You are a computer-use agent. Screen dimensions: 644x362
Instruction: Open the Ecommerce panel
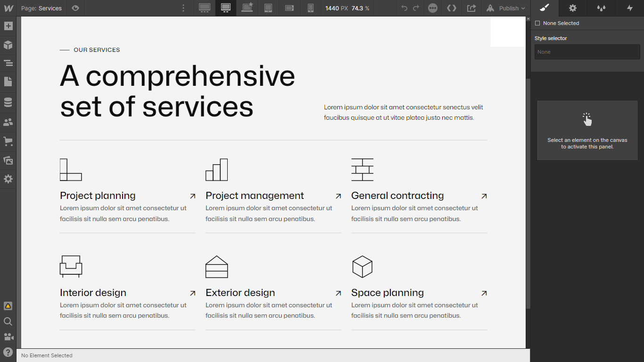[8, 141]
